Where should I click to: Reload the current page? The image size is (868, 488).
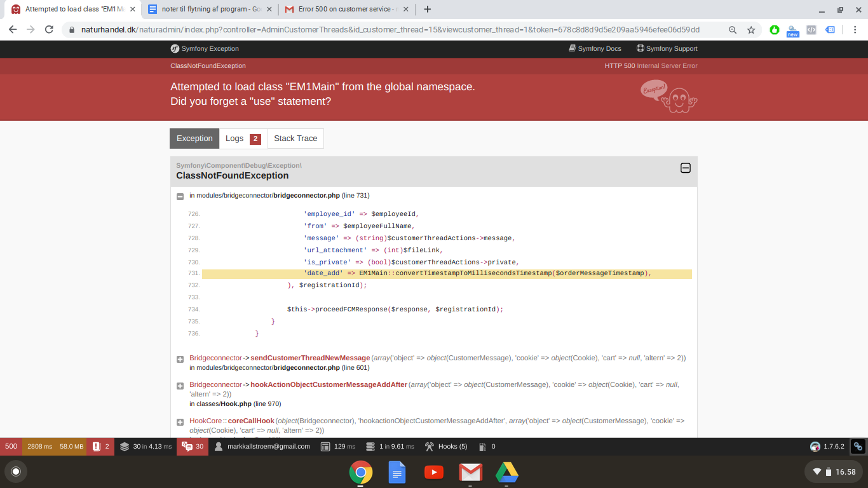click(49, 30)
